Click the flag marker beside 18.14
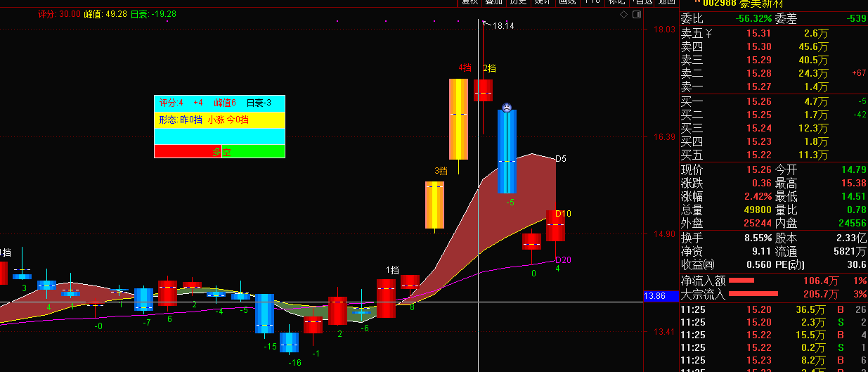The height and width of the screenshot is (372, 868). (487, 23)
